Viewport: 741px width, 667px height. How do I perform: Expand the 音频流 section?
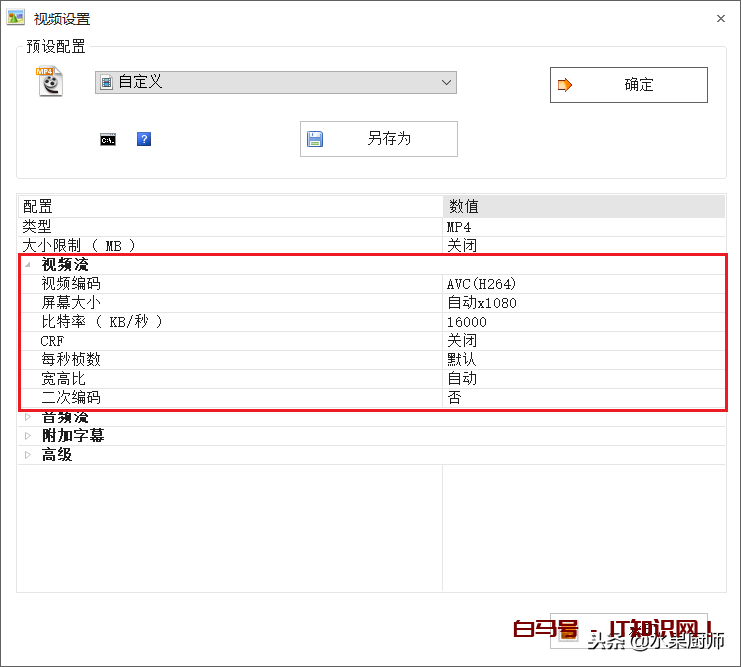pos(28,417)
